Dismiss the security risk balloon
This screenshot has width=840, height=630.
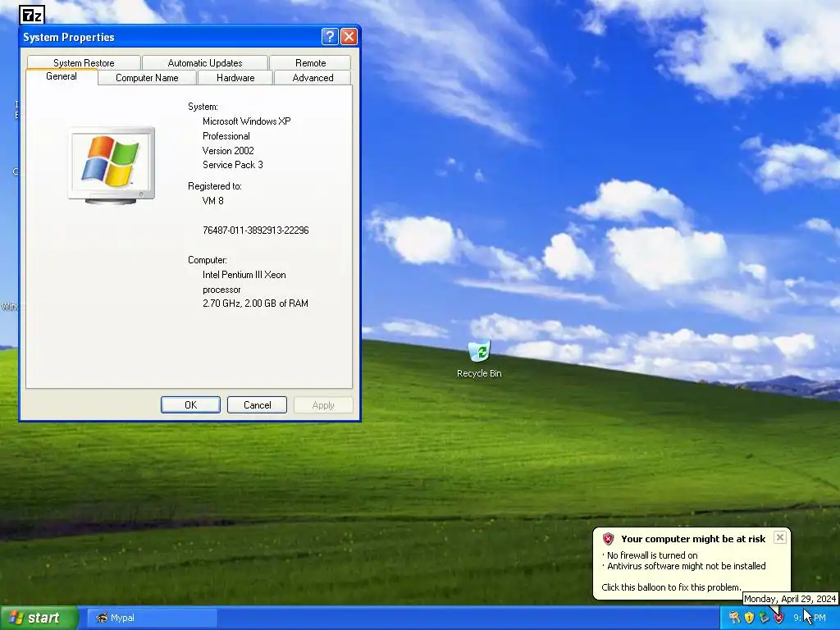pyautogui.click(x=780, y=537)
